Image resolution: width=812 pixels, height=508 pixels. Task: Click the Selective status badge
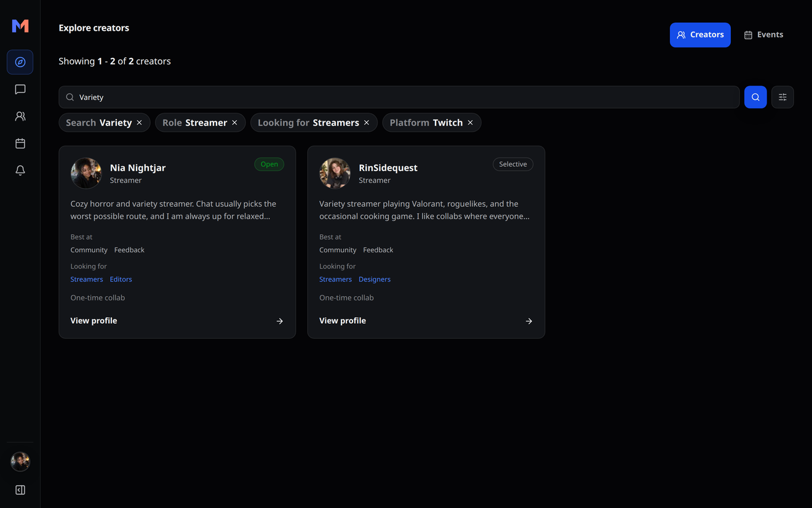pyautogui.click(x=513, y=164)
